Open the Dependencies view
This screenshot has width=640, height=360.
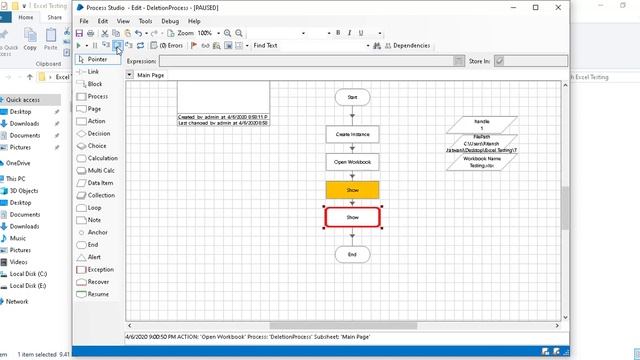tap(407, 46)
